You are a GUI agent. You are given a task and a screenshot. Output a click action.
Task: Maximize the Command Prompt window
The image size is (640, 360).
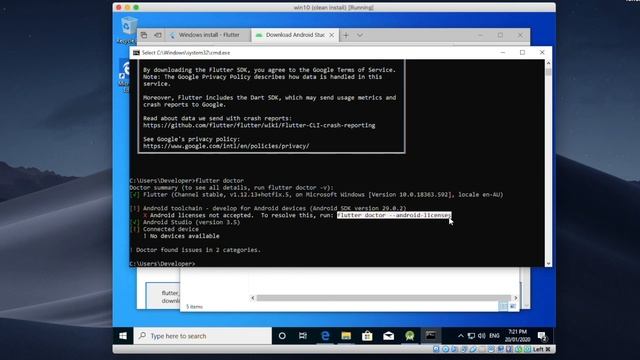[x=522, y=53]
